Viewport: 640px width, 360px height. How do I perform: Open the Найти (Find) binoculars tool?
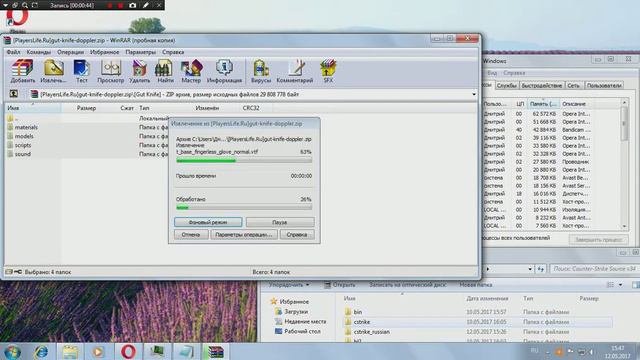[165, 71]
